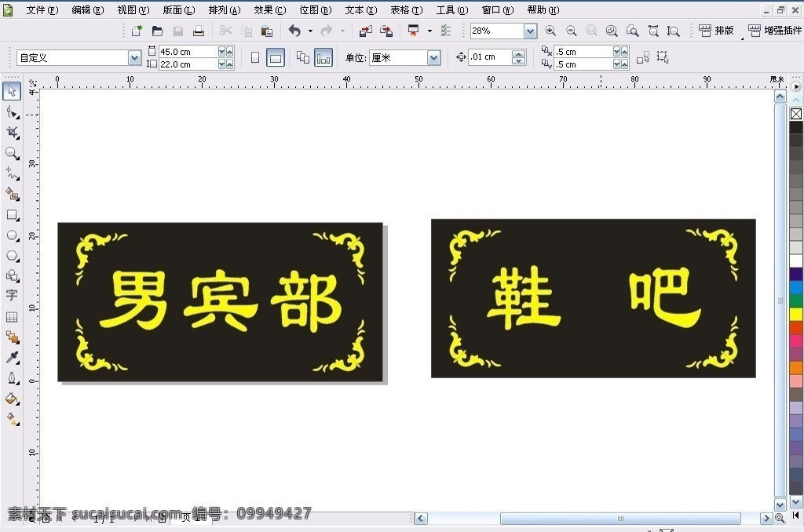Select the 鞋吧 sign artwork

594,298
